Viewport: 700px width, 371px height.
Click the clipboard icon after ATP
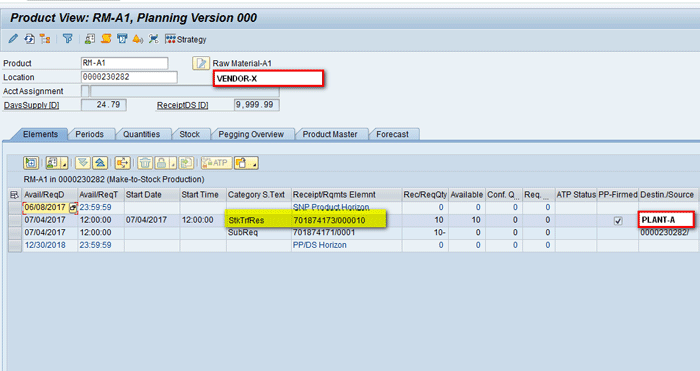pyautogui.click(x=241, y=163)
